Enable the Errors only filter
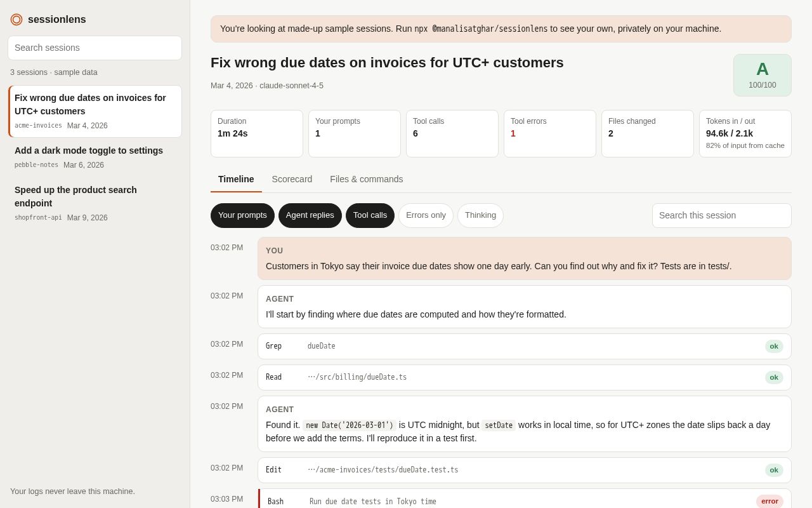 pyautogui.click(x=426, y=215)
